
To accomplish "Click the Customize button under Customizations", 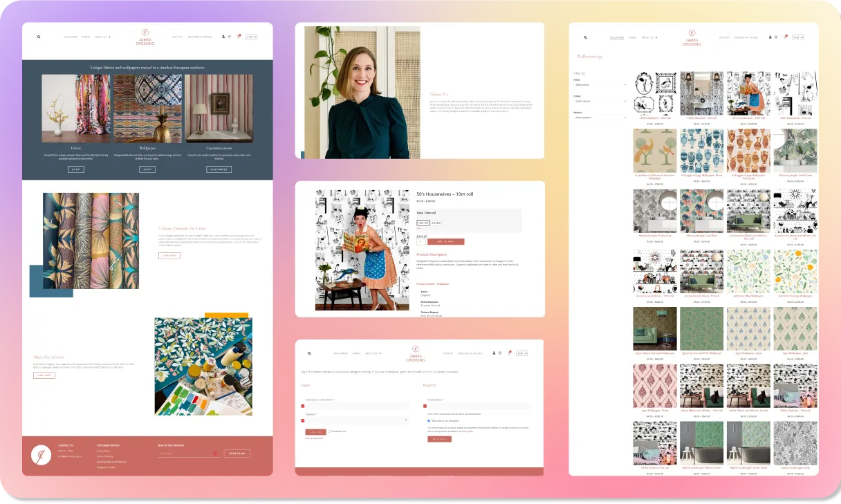I will pyautogui.click(x=219, y=169).
